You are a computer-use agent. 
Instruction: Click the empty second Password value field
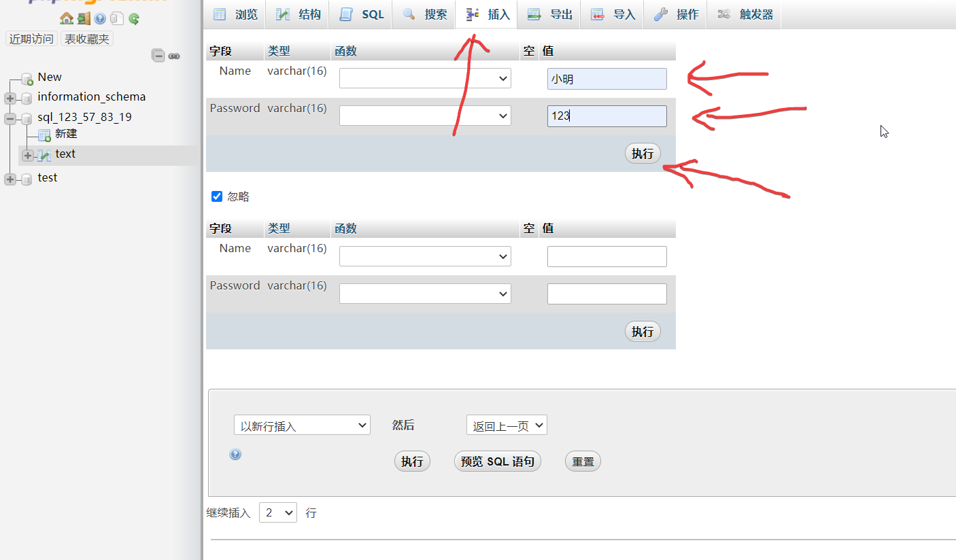607,294
